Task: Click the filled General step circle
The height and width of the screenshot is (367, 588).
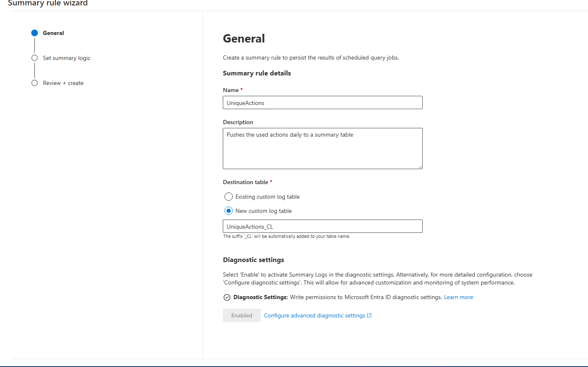Action: [35, 33]
